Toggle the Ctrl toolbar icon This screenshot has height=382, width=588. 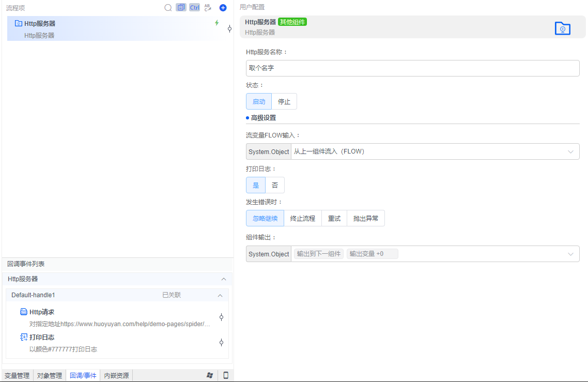coord(194,7)
